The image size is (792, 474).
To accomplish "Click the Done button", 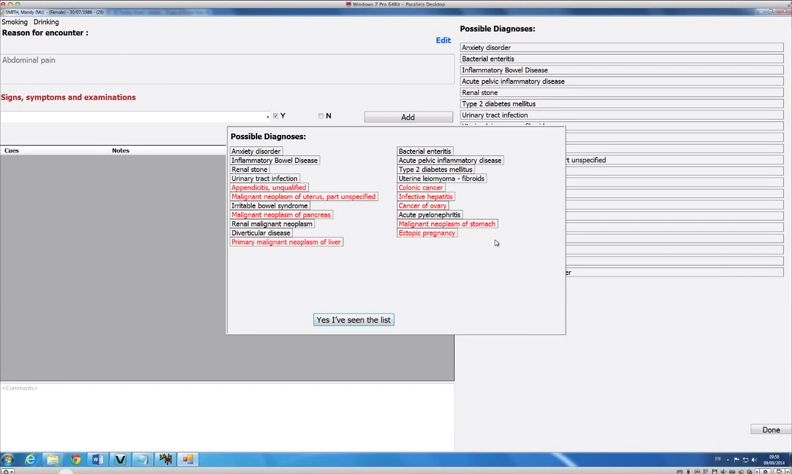I will [770, 430].
